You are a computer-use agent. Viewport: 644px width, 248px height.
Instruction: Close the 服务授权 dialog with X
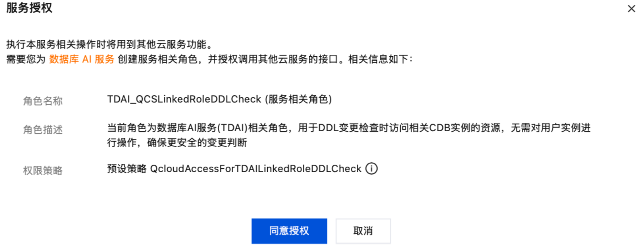click(x=631, y=8)
